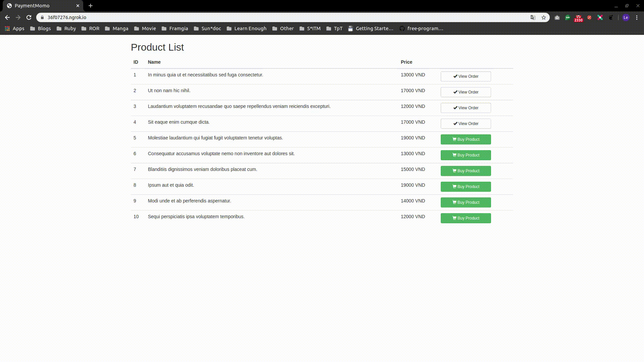Buy Product for Sequi perspiciatis item

(466, 218)
